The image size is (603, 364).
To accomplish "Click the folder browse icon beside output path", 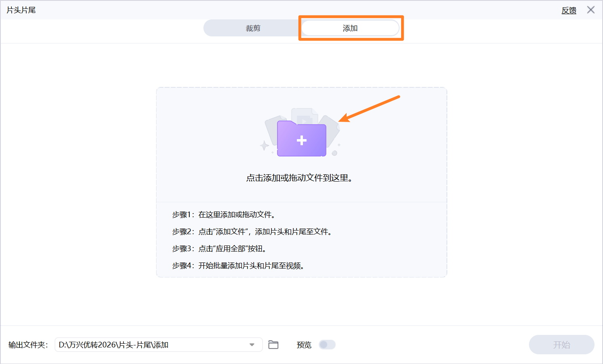I will (274, 345).
